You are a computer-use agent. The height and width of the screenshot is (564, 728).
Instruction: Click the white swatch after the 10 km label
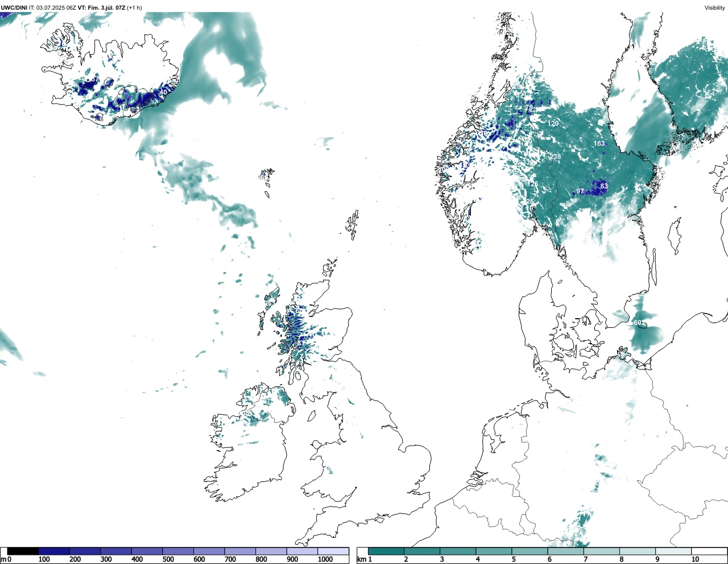[x=709, y=551]
